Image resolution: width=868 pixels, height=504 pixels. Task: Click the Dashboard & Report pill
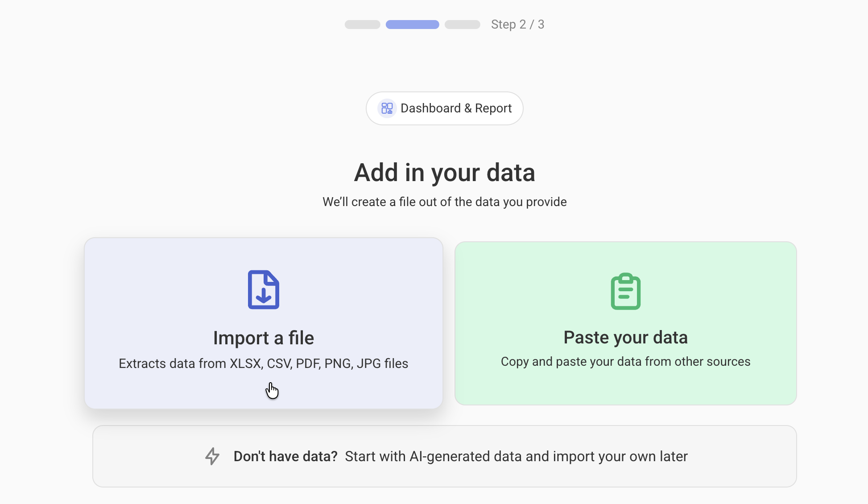coord(444,108)
